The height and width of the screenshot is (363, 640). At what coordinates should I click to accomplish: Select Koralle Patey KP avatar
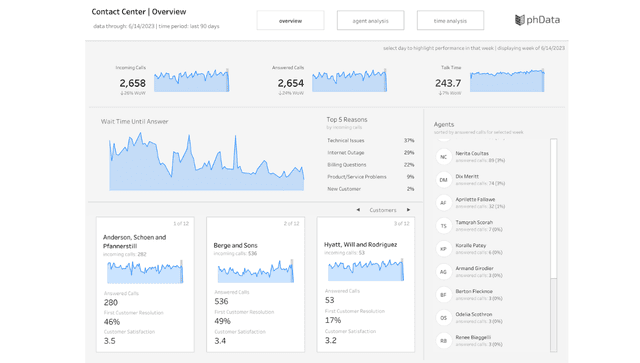[444, 249]
